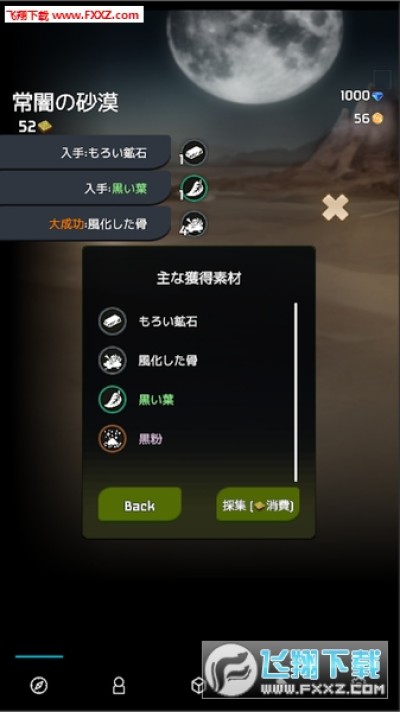Select the 風化した骨 bone icon in materials list
The height and width of the screenshot is (712, 400).
(112, 361)
